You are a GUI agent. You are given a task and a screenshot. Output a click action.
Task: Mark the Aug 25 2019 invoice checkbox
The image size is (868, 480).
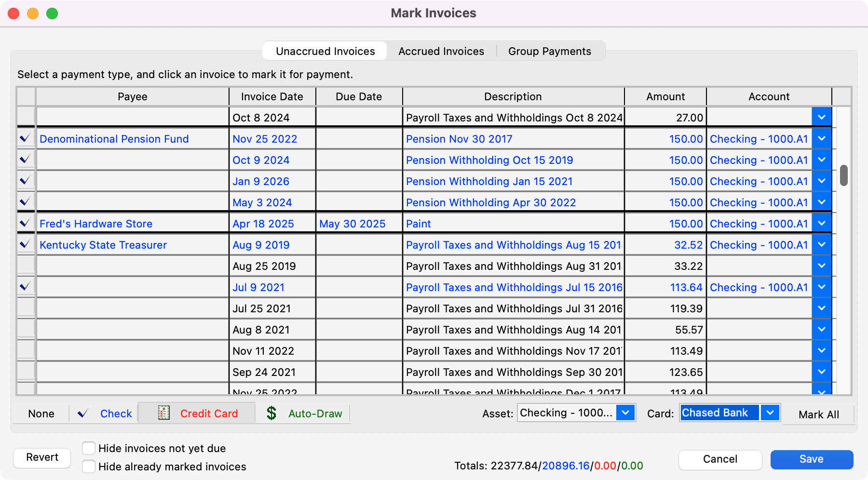click(x=26, y=266)
